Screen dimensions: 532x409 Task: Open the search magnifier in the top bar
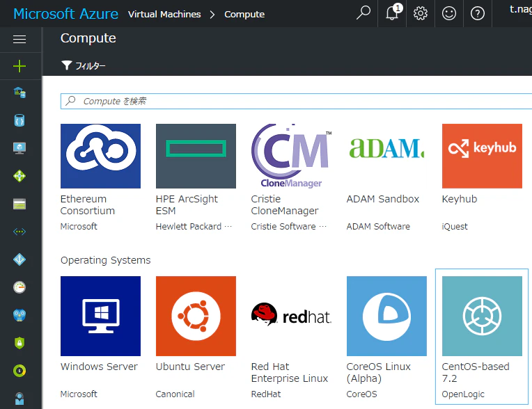pos(363,13)
